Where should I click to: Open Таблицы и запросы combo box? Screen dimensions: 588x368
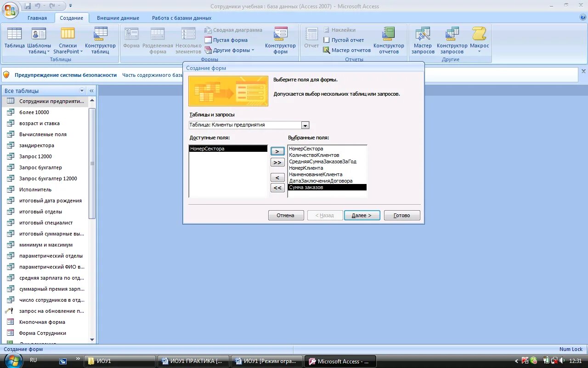click(305, 125)
